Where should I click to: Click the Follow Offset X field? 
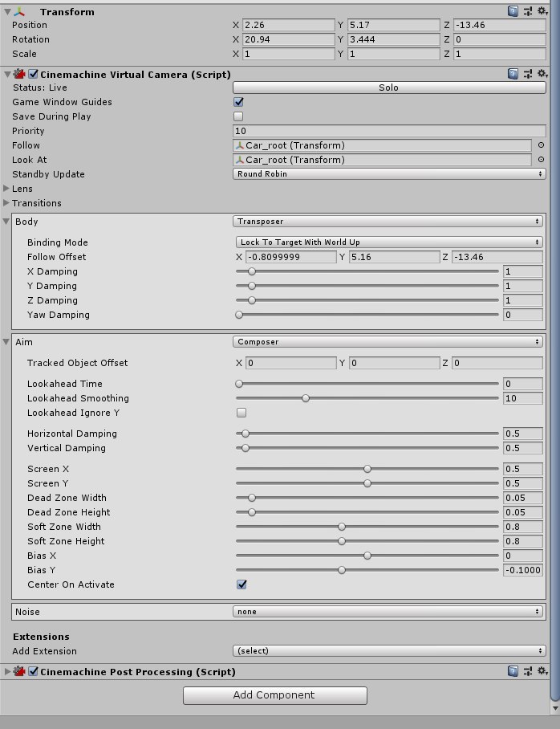[x=291, y=257]
